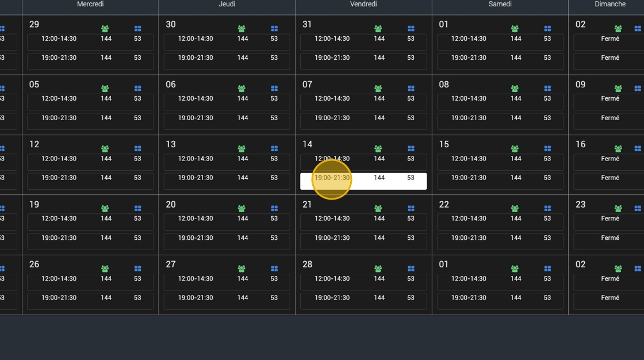Open the 12:00-14:30 slot on day 21
The height and width of the screenshot is (360, 644).
click(x=363, y=223)
